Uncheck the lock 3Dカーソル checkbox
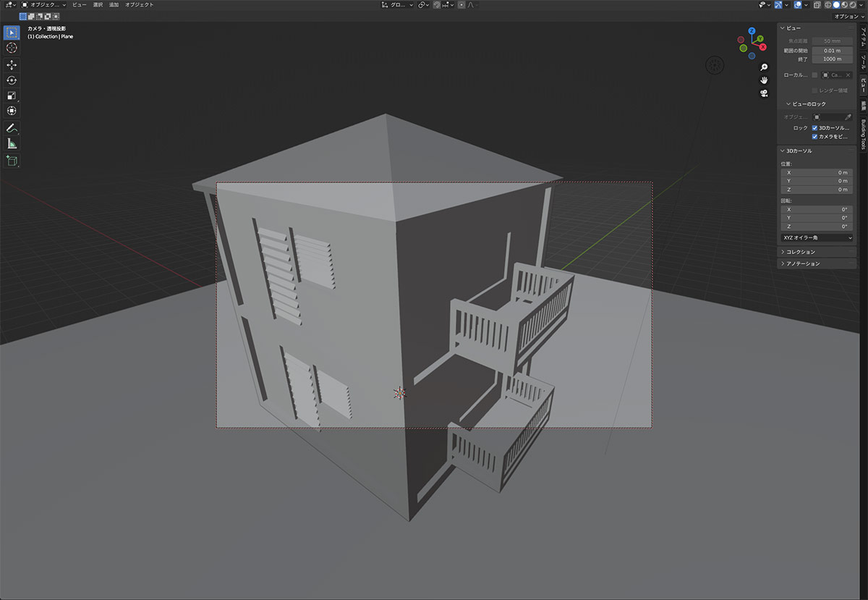 (x=815, y=127)
